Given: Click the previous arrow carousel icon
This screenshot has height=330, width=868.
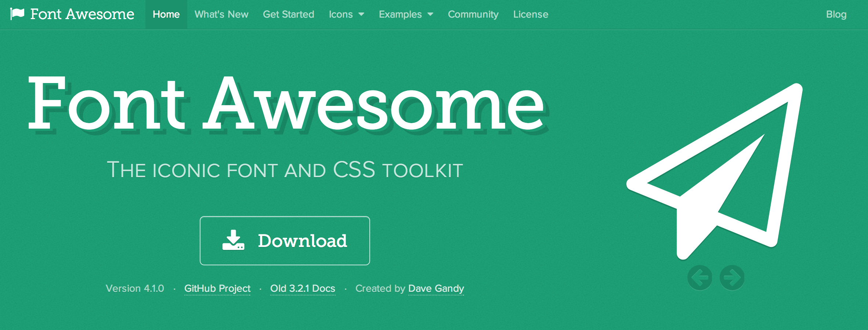Looking at the screenshot, I should click(700, 278).
